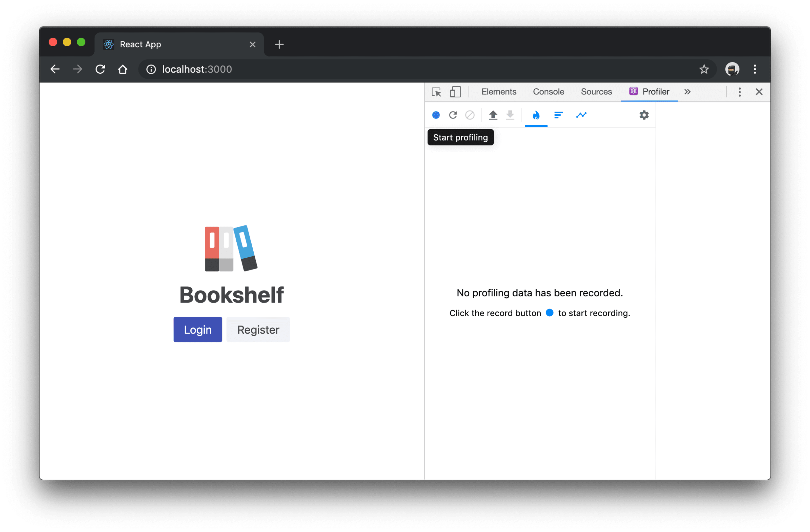Screen dimensions: 810x532
Task: Switch to the Sources tab
Action: 596,92
